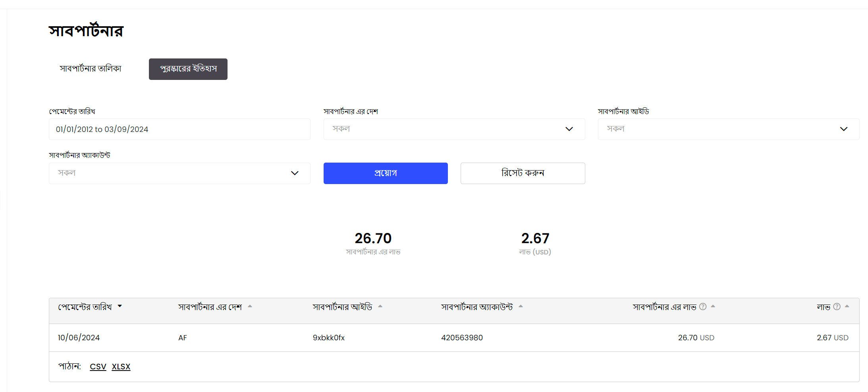This screenshot has width=868, height=392.
Task: Open the সাবপার্টনার তালিকা tab
Action: coord(91,69)
